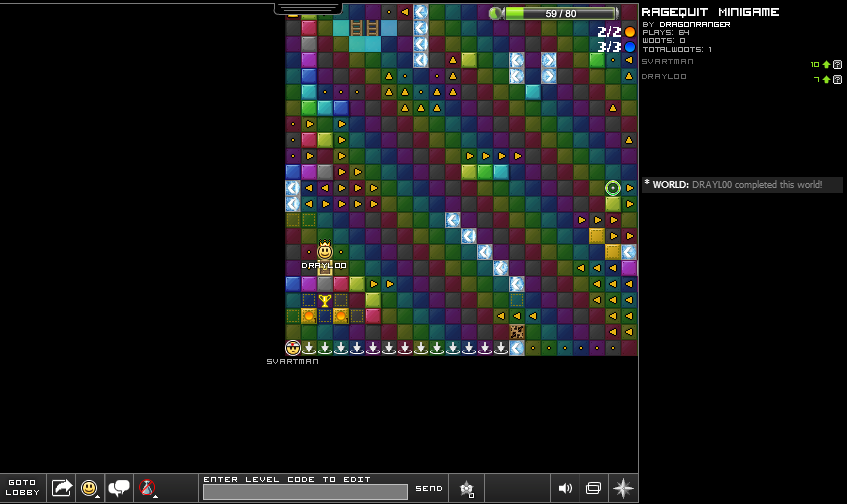Viewport: 847px width, 504px height.
Task: Click question mark icon next to Drayloo
Action: click(x=837, y=79)
